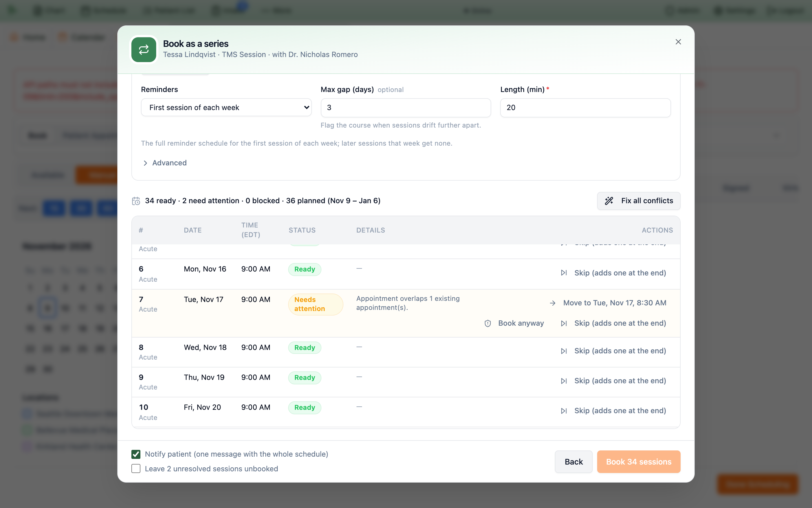
Task: Click the appointment overlaps details text
Action: [x=408, y=303]
